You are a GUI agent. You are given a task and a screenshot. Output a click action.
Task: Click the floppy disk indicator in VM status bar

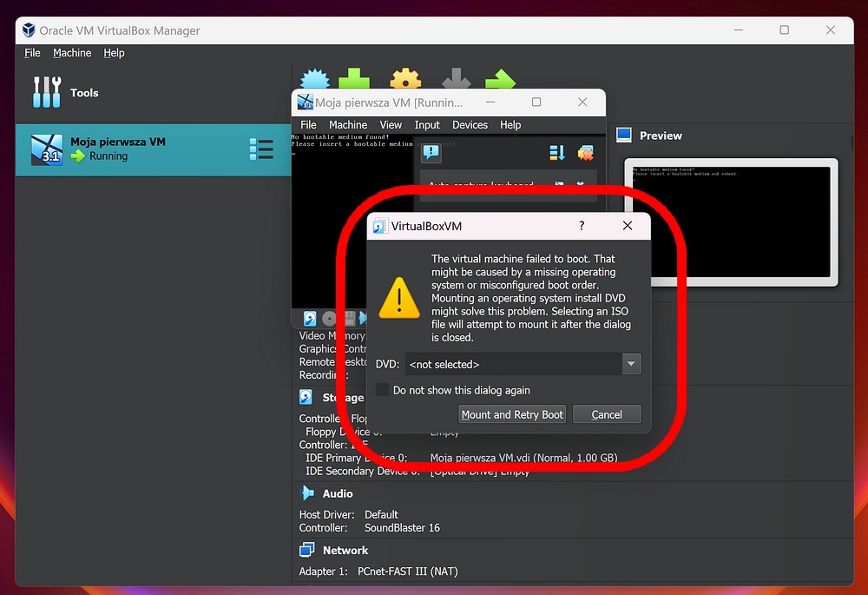[349, 318]
